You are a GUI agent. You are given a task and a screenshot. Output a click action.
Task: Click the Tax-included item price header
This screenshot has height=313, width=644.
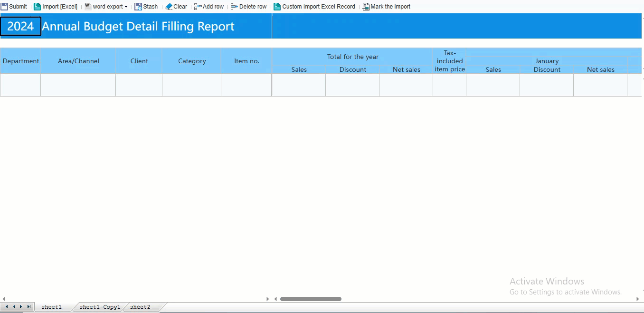(x=450, y=61)
